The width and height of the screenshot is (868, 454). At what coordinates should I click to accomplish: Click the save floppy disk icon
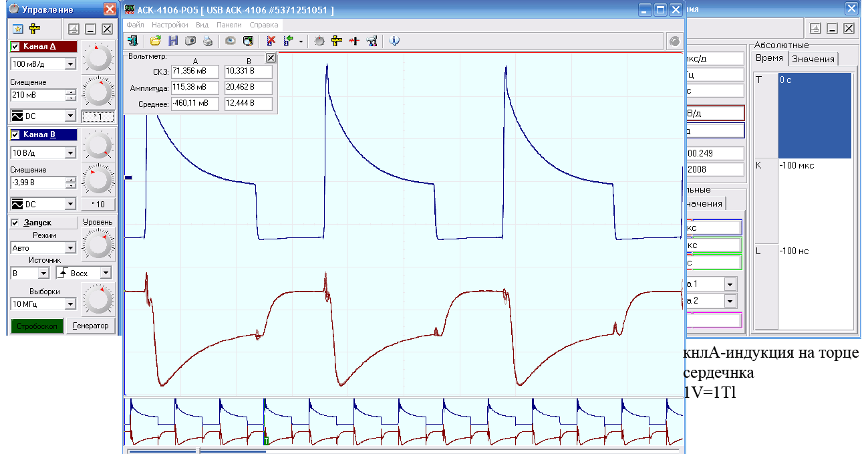coord(173,41)
